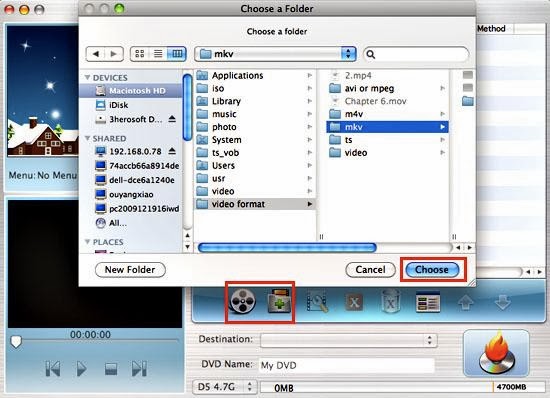Select the video format folder

click(x=255, y=204)
